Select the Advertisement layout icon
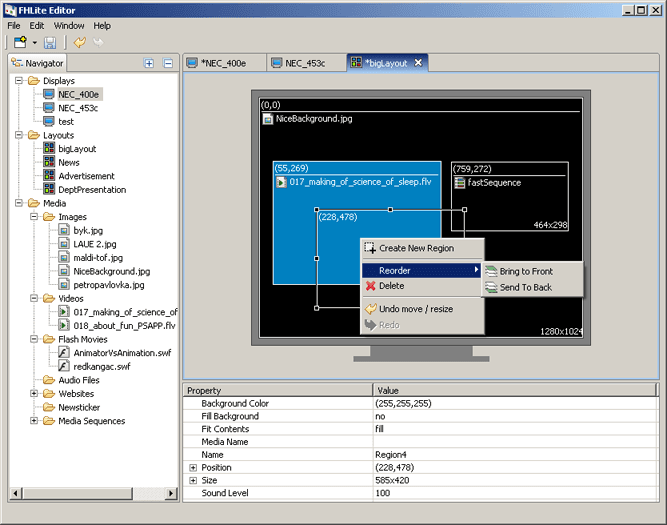The image size is (667, 525). 49,176
